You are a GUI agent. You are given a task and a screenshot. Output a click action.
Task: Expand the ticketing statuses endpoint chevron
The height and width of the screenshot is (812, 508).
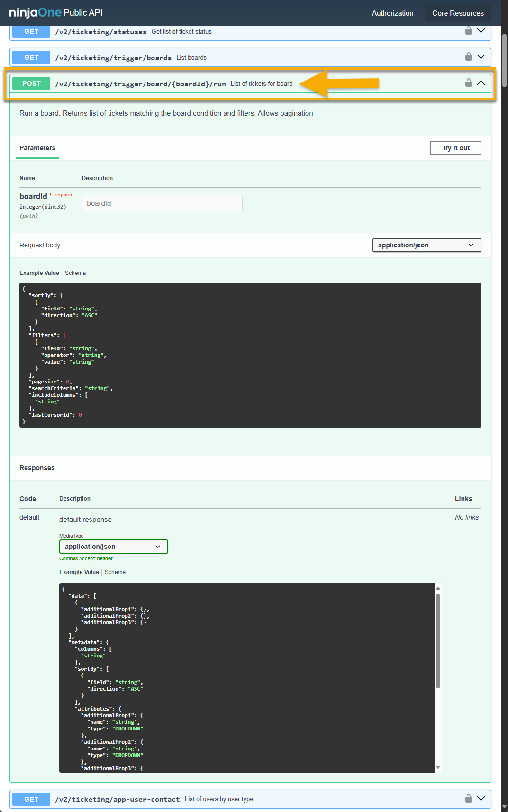click(x=481, y=31)
